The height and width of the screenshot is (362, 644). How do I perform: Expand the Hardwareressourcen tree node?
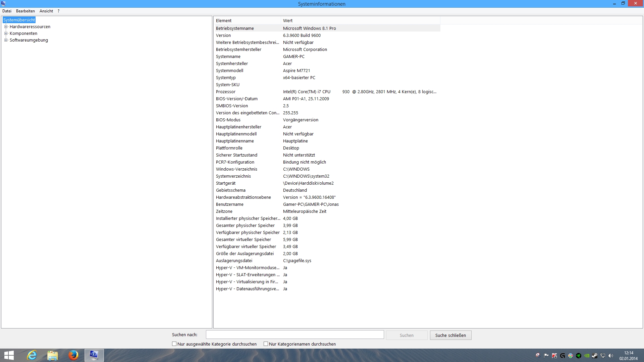(6, 27)
